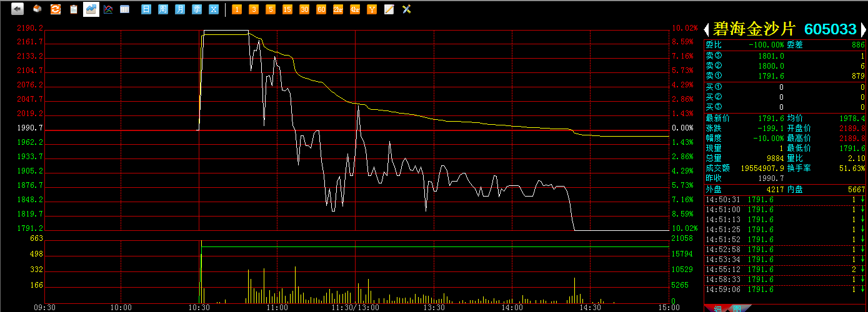This screenshot has height=312, width=868.
Task: Click the stock name 碧海金沙片
Action: (754, 29)
